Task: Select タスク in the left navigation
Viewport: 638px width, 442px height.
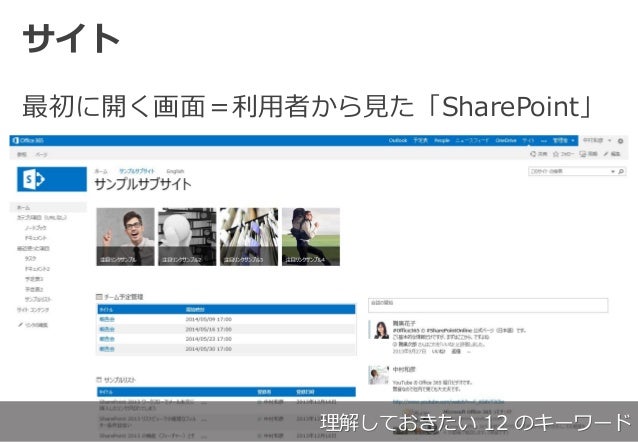Action: [31, 258]
